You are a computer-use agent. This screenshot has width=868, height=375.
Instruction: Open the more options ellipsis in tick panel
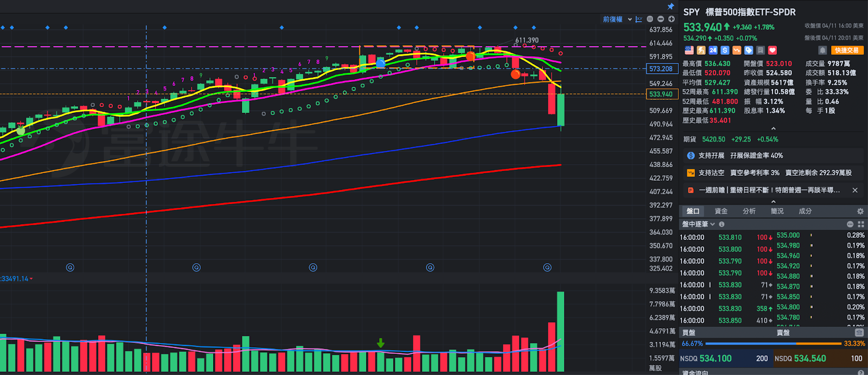[x=850, y=224]
